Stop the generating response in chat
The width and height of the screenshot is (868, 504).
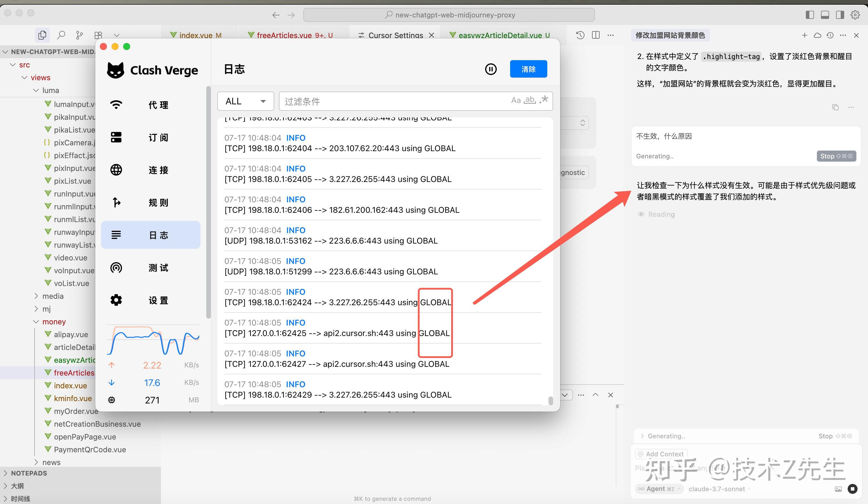pyautogui.click(x=836, y=156)
